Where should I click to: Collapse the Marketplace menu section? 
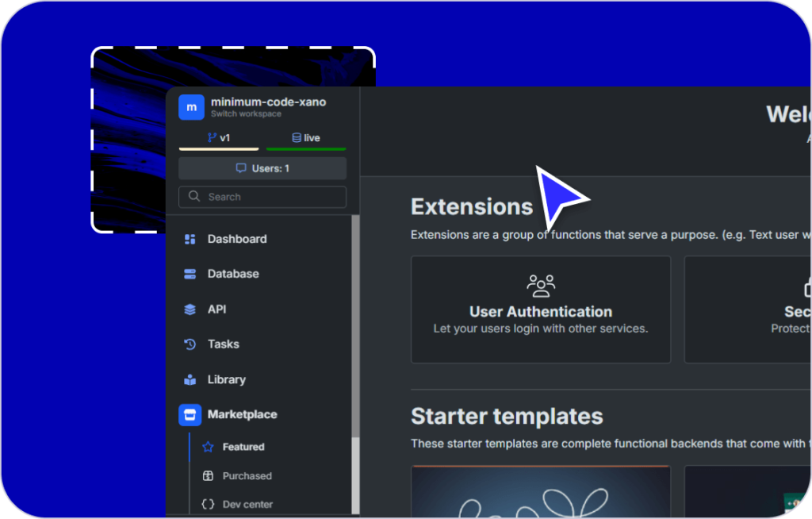pyautogui.click(x=243, y=414)
